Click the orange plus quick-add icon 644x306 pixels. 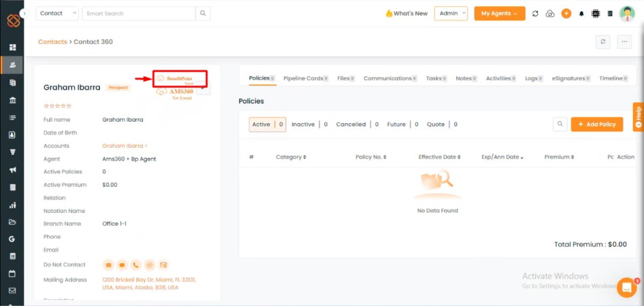point(566,14)
